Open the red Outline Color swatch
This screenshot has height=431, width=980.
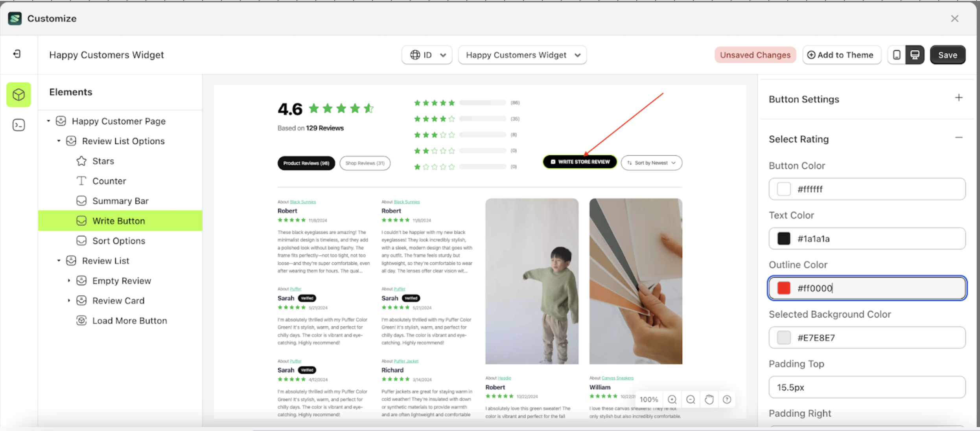tap(783, 288)
